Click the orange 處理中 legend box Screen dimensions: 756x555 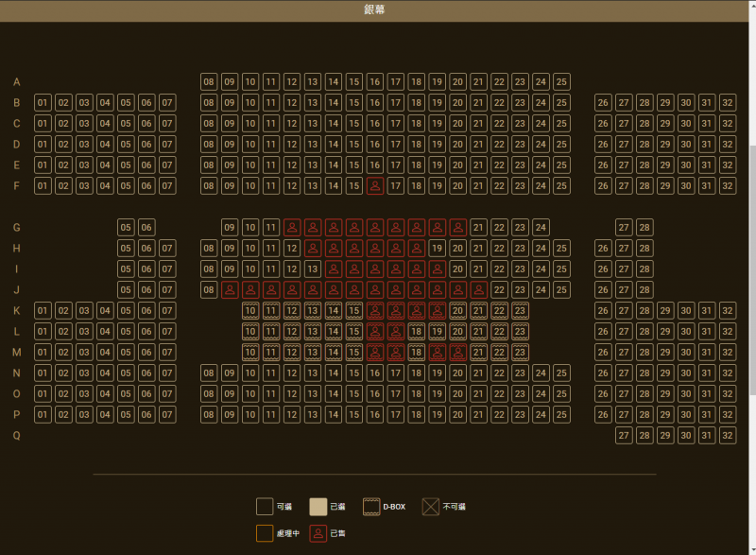[265, 533]
